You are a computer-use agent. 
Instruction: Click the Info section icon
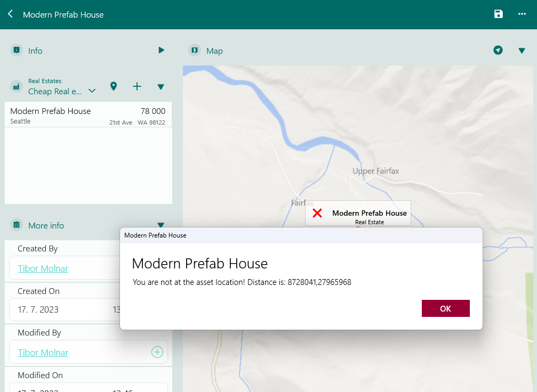(17, 51)
